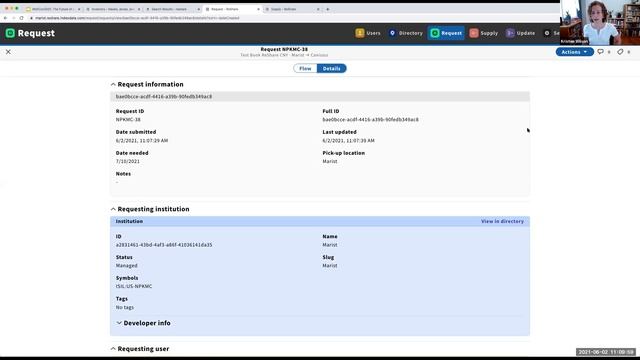Image resolution: width=640 pixels, height=360 pixels.
Task: Switch to the Search Results browser tab
Action: point(173,9)
